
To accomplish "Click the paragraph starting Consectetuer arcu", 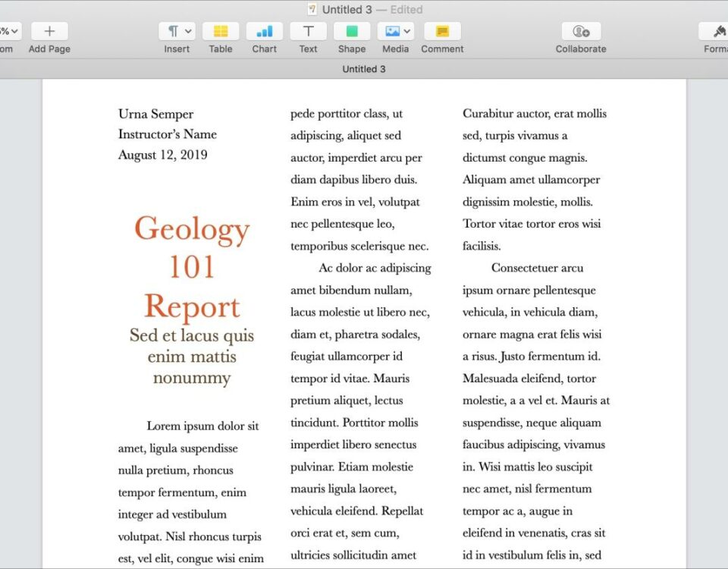I will [x=536, y=411].
